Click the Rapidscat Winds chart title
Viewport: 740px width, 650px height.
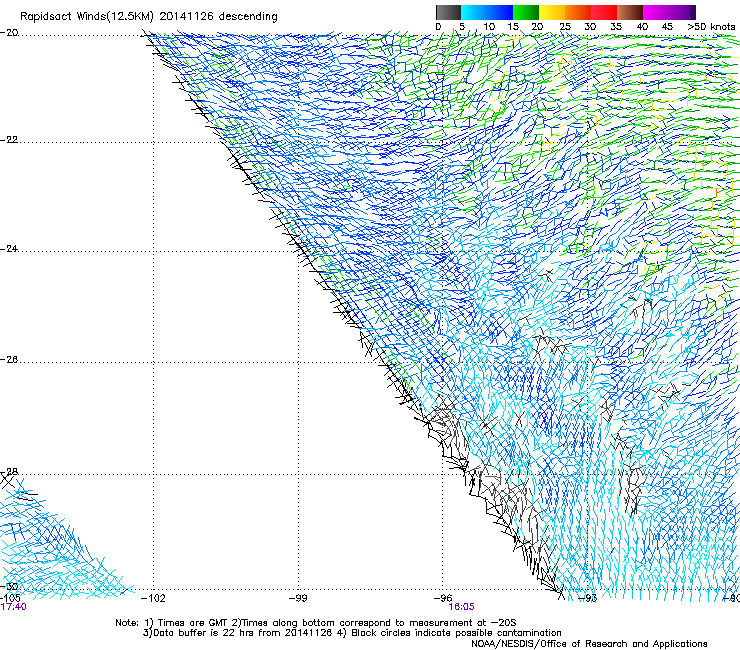149,17
